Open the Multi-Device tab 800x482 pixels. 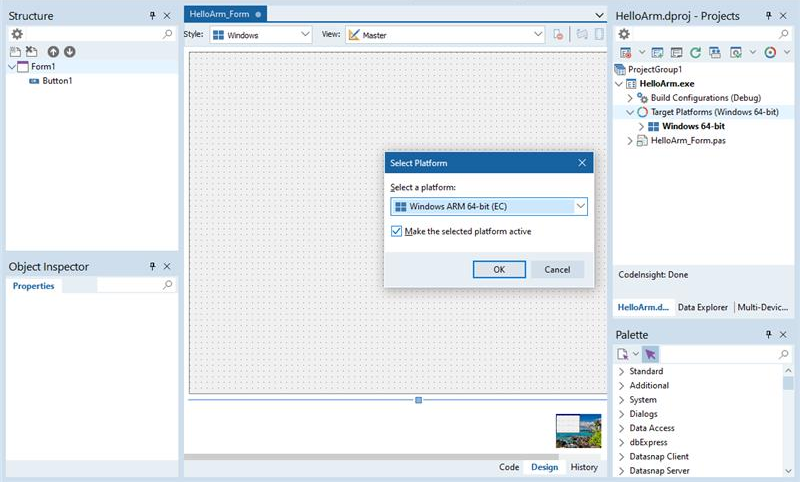tap(763, 307)
